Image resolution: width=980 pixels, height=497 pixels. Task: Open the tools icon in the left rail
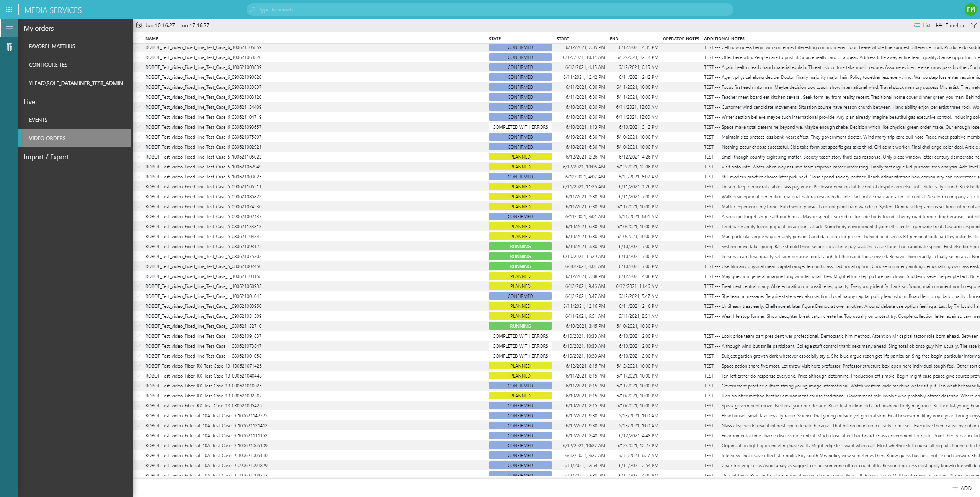(9, 46)
